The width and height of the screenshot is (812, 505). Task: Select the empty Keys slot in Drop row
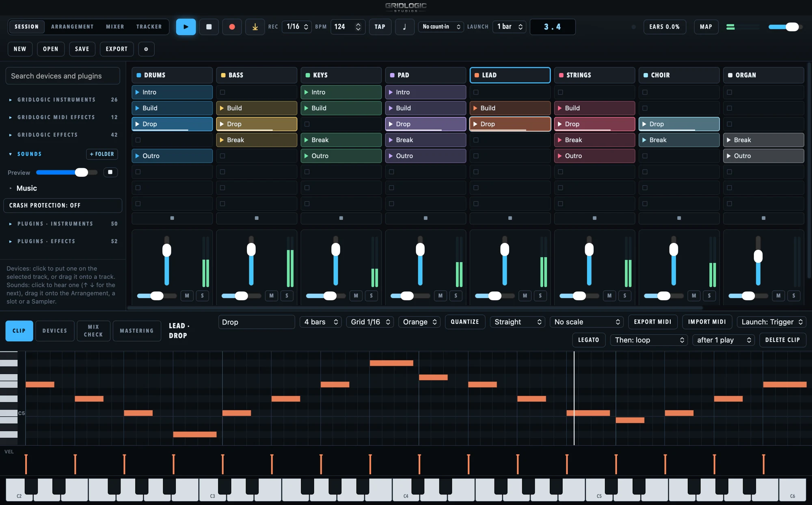click(x=341, y=124)
